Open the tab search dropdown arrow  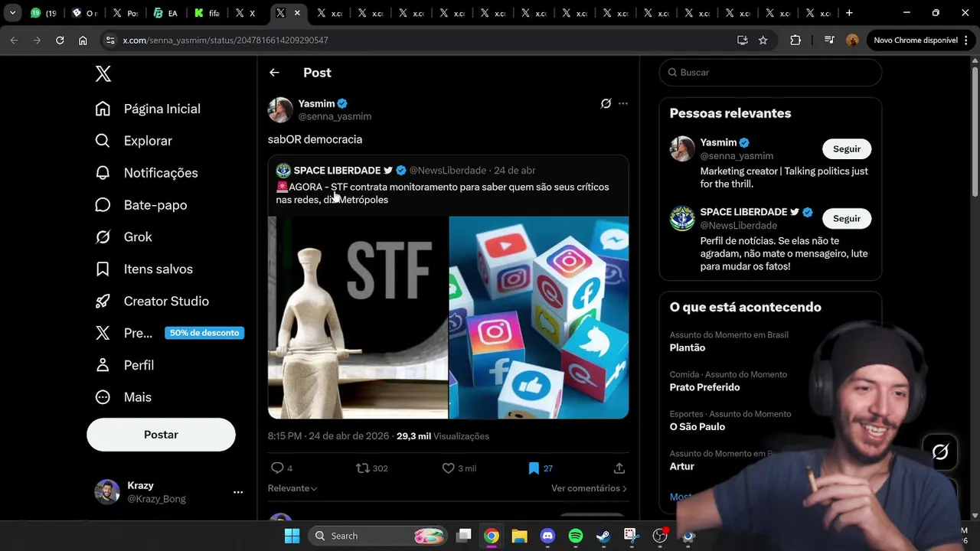[x=12, y=13]
